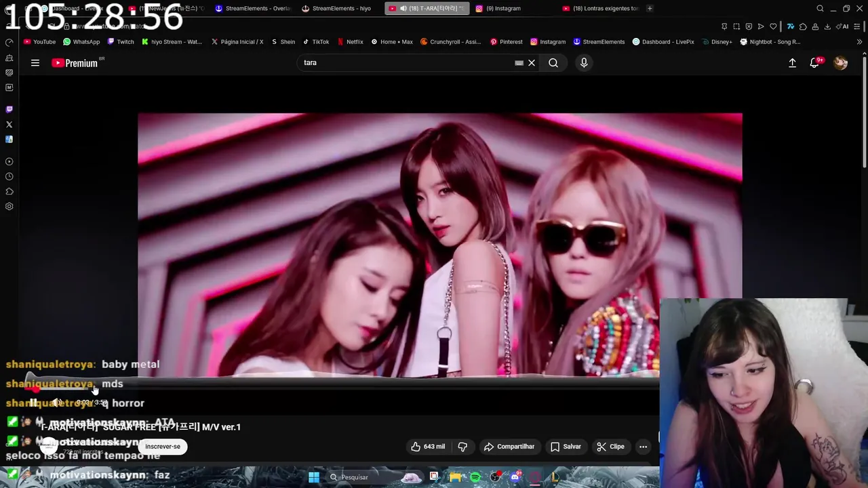Start voice search with microphone
868x488 pixels.
pos(584,63)
